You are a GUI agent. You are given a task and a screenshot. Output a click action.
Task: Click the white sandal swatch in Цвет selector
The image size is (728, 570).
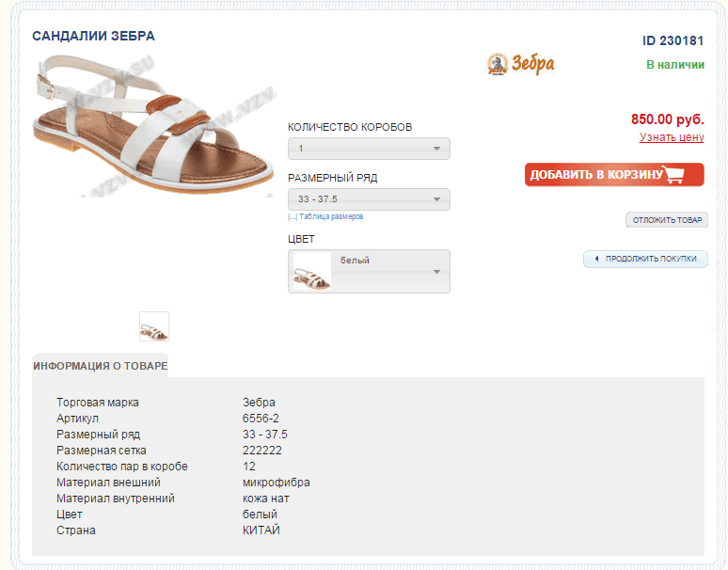point(311,272)
